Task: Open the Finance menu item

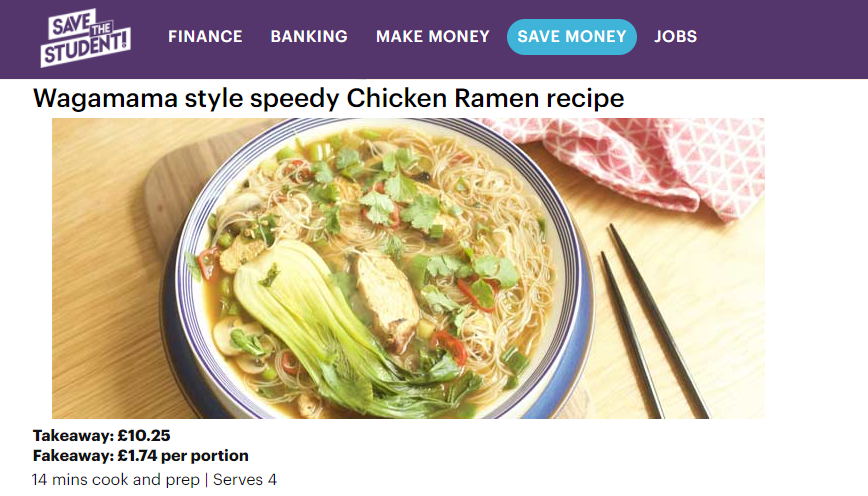Action: point(205,37)
